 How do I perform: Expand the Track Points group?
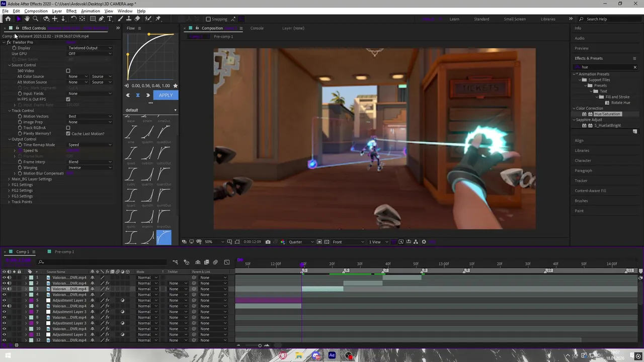click(x=9, y=202)
